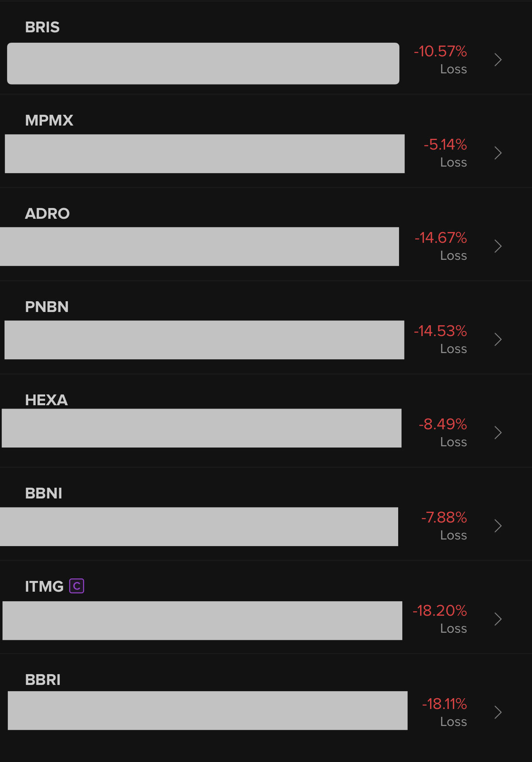
Task: Tap the BBRI row chevron arrow
Action: coord(498,713)
